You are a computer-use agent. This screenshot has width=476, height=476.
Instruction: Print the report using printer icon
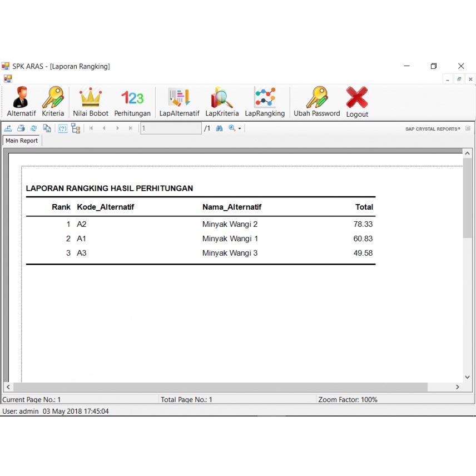tap(21, 128)
